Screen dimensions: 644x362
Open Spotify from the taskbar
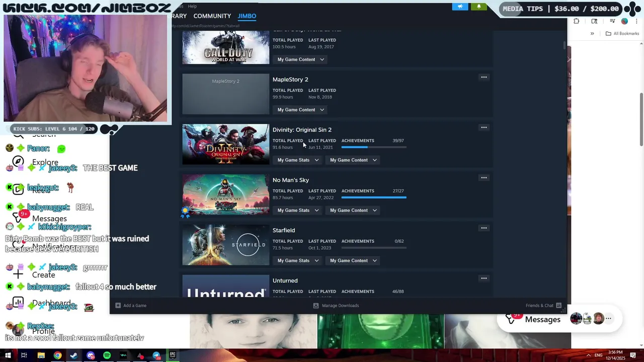(x=107, y=355)
